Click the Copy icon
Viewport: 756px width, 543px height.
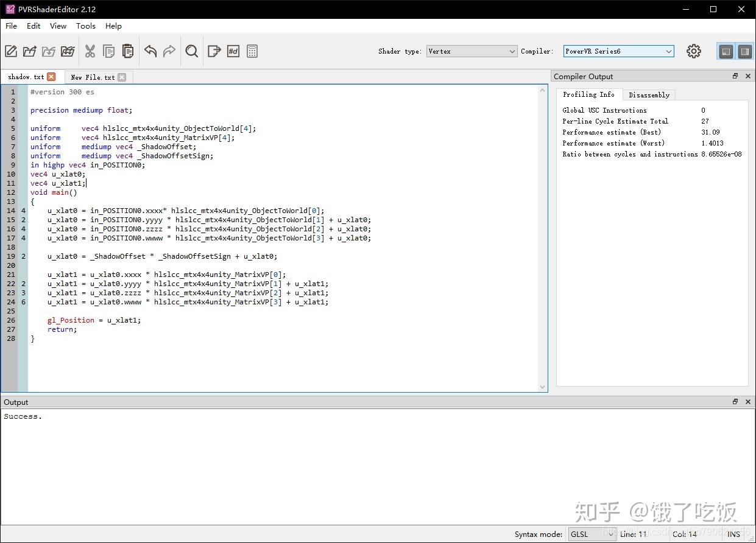pyautogui.click(x=108, y=51)
